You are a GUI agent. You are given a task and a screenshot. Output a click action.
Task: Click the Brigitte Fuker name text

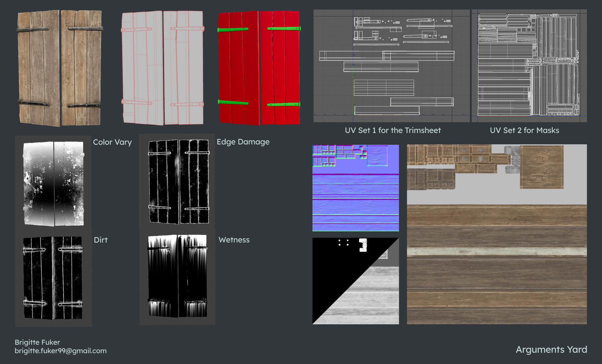click(37, 342)
